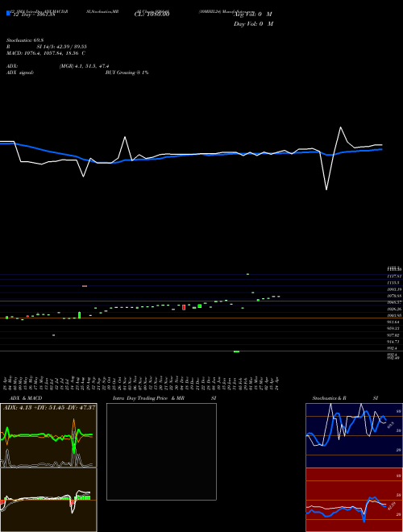Click the '1026.26' price axis label
The image size is (403, 532).
395,309
